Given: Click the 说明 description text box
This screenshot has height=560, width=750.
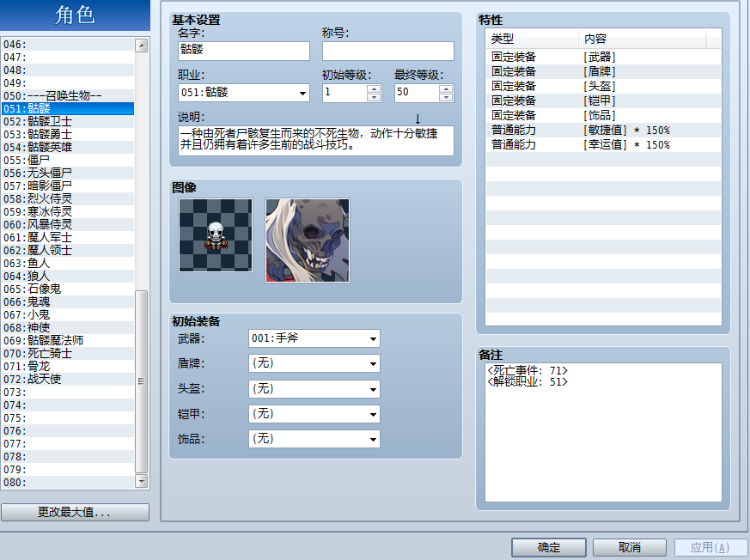Looking at the screenshot, I should pos(316,141).
